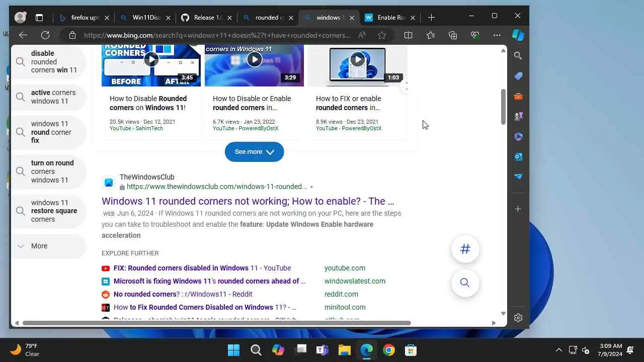The image size is (644, 362).
Task: Open the Copilot sidebar
Action: click(x=518, y=35)
